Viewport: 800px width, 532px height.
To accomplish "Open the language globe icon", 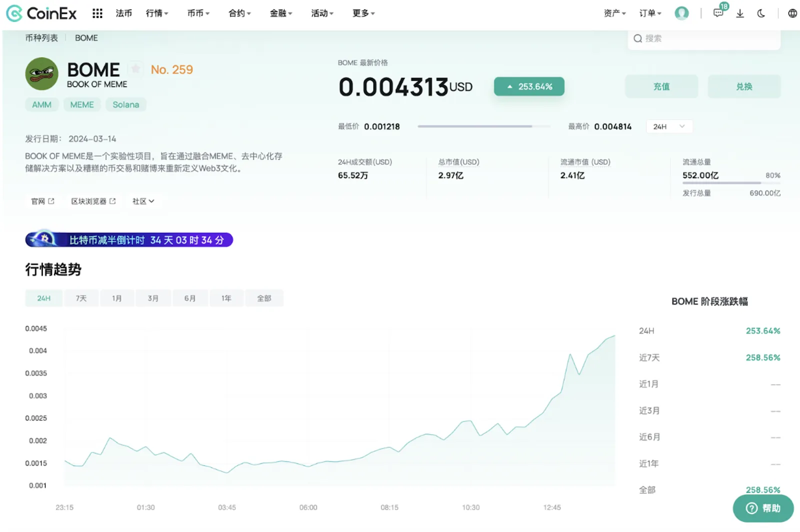I will tap(792, 13).
